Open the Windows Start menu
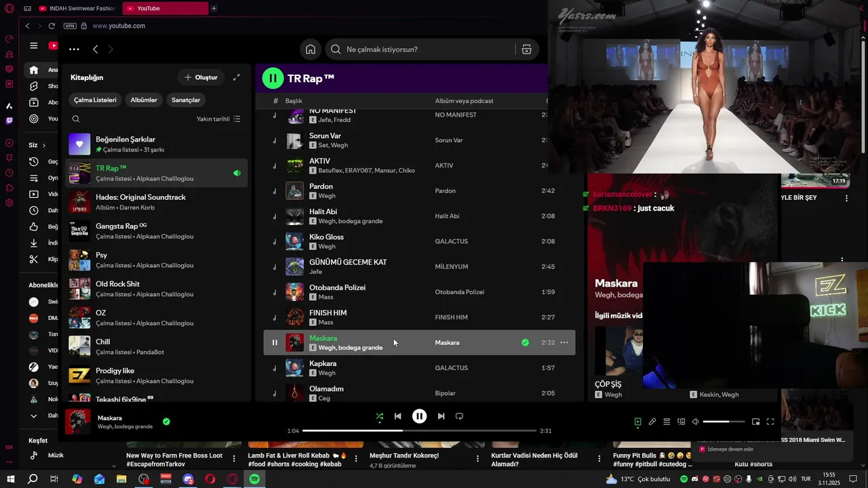This screenshot has height=488, width=868. click(11, 479)
